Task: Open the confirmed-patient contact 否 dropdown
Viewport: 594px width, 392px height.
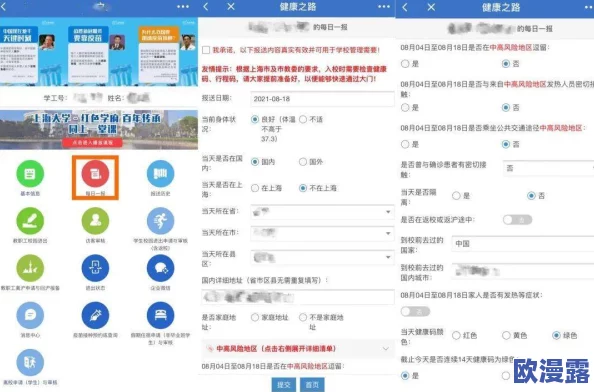Action: (548, 169)
